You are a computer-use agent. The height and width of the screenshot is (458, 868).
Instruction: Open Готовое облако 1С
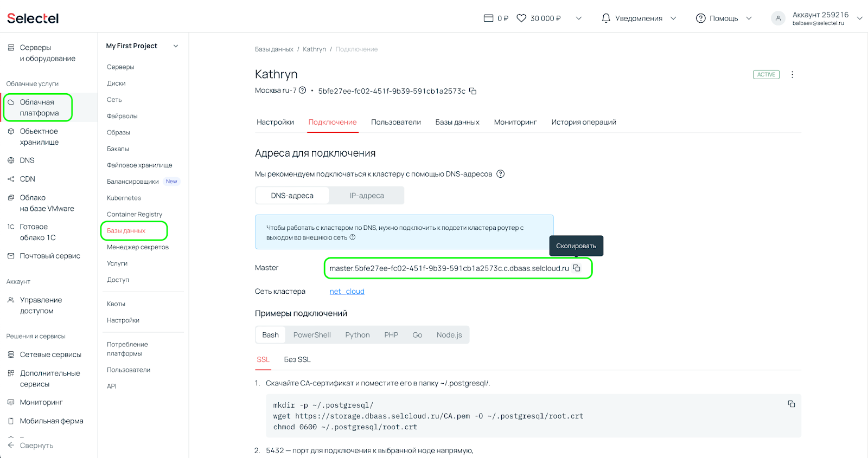38,232
